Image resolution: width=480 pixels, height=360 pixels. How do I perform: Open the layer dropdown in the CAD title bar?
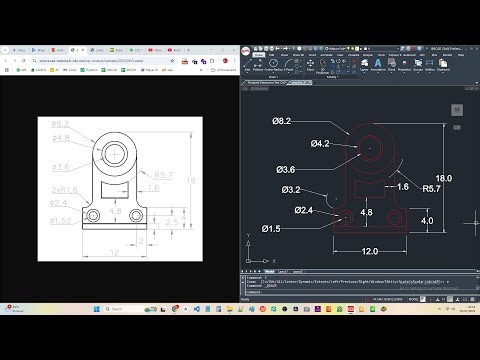[397, 49]
